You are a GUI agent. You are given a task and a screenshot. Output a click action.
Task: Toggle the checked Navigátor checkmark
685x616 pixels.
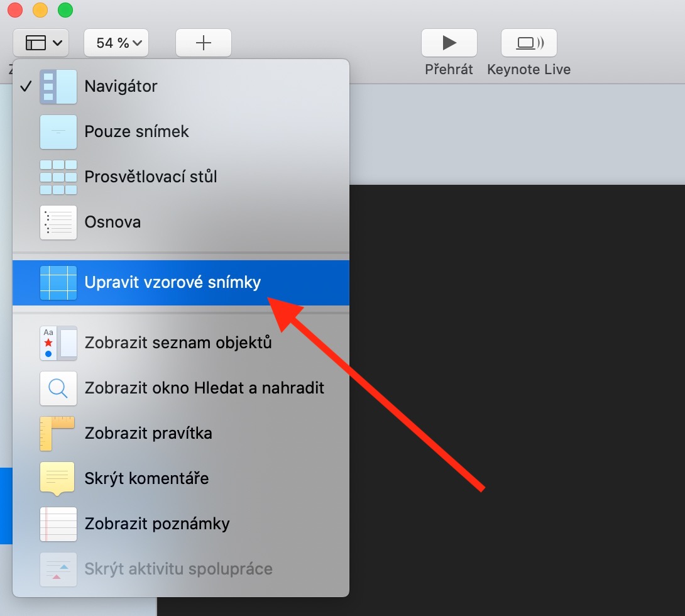pos(26,87)
